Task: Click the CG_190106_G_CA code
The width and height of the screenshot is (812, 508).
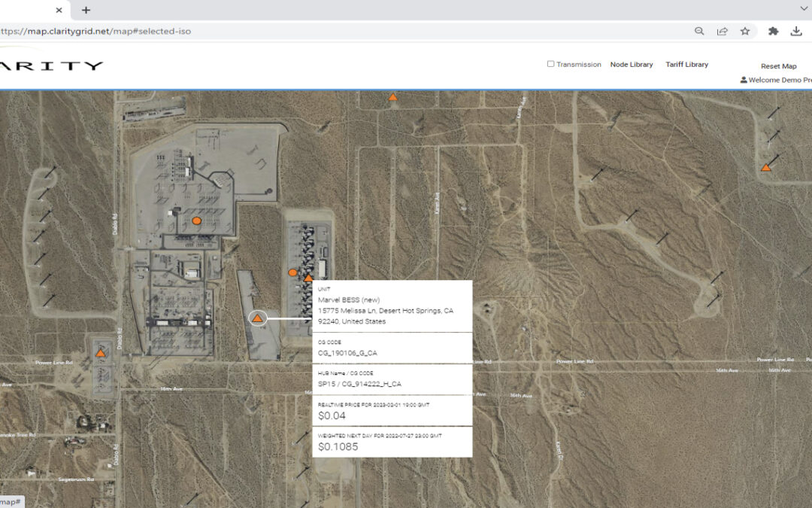Action: [x=347, y=353]
